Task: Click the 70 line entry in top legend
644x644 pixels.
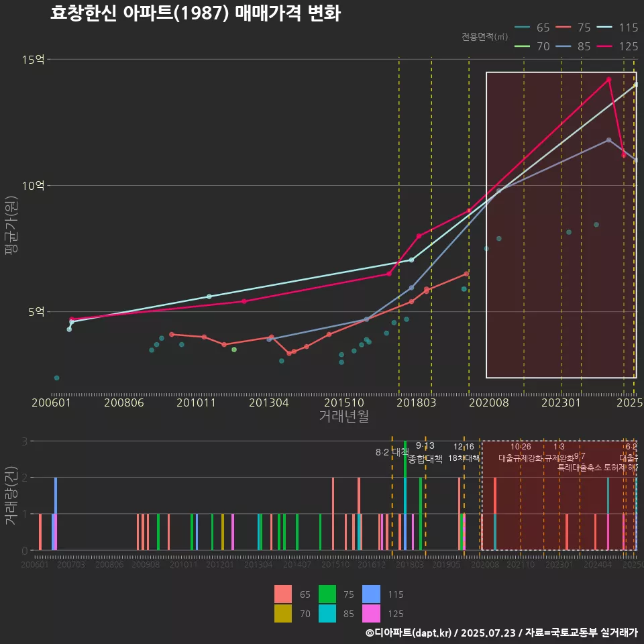Action: [532, 46]
